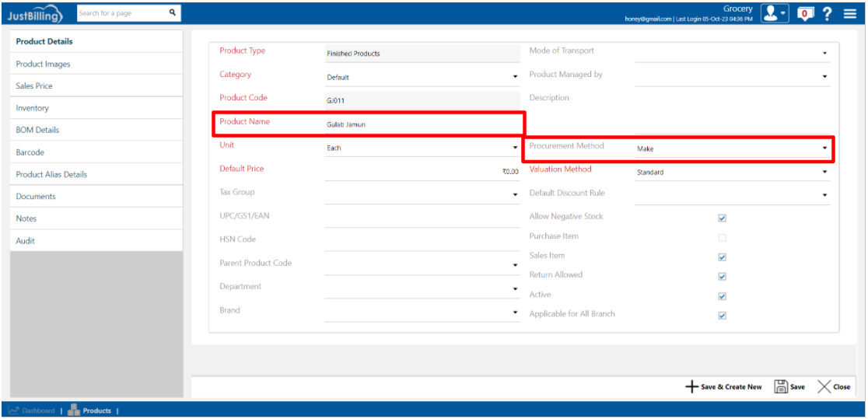Enable the Purchase Item checkbox

pyautogui.click(x=722, y=238)
